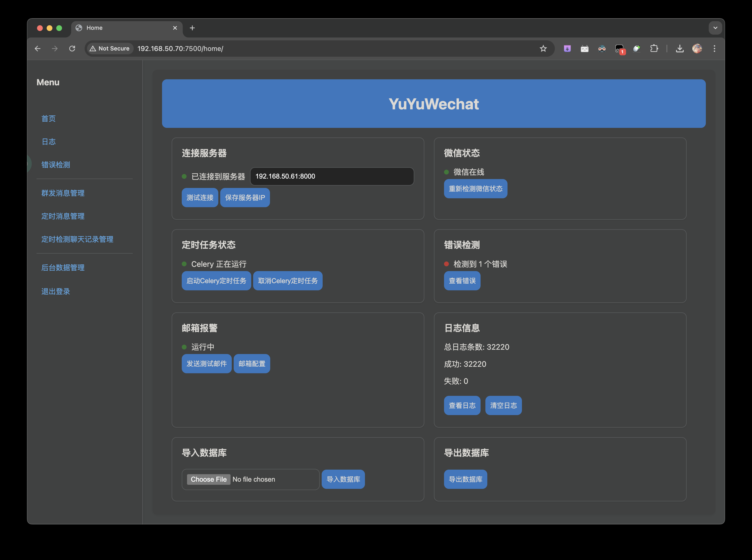Select 定时消息管理 menu link

[63, 216]
